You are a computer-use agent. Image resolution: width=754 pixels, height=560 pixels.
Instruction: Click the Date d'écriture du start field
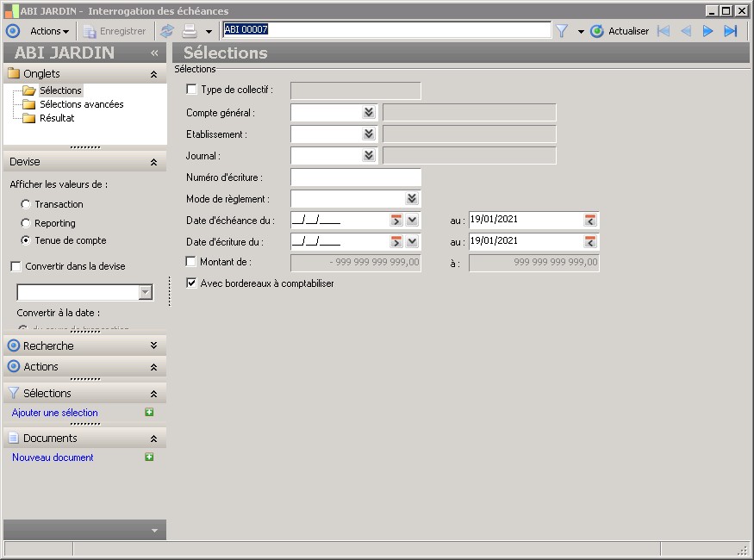tap(340, 241)
